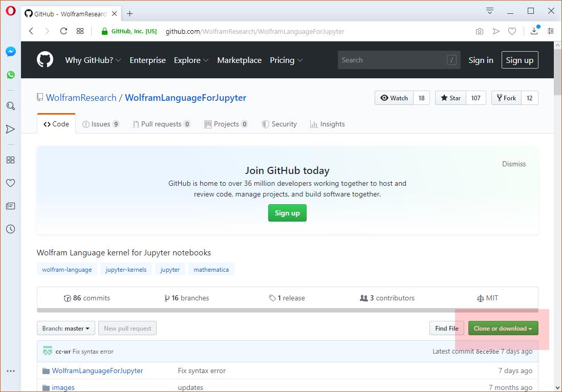Switch to Insights tab
The image size is (562, 392).
(x=327, y=124)
